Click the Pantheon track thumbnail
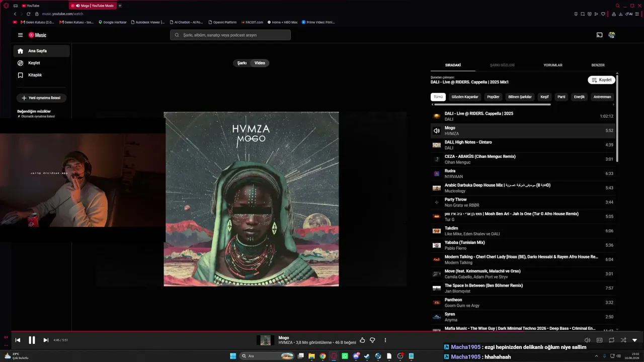This screenshot has height=362, width=644. 437,303
